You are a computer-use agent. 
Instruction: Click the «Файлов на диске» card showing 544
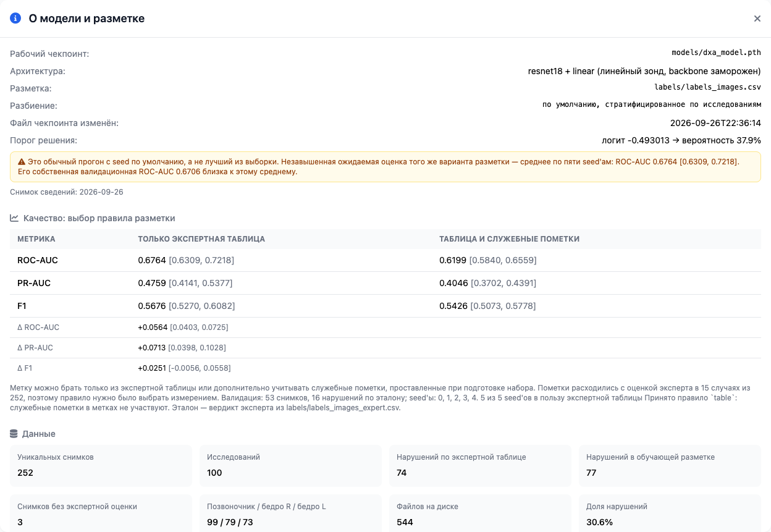(x=480, y=513)
